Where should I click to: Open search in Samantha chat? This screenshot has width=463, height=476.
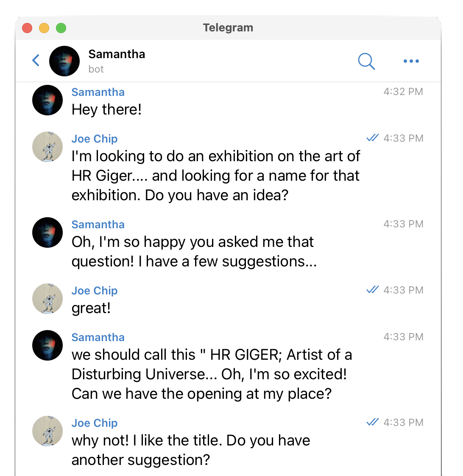366,62
